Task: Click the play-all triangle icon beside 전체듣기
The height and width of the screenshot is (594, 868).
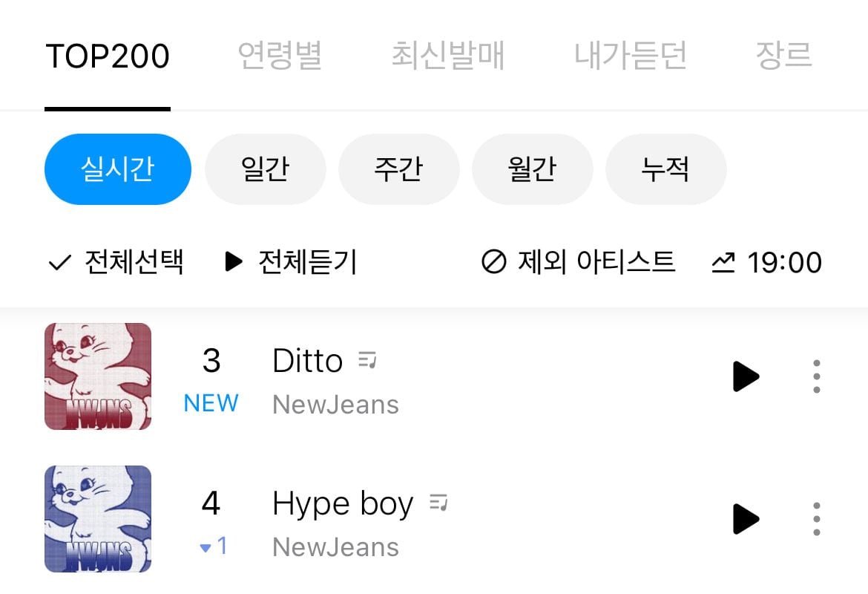Action: coord(234,262)
